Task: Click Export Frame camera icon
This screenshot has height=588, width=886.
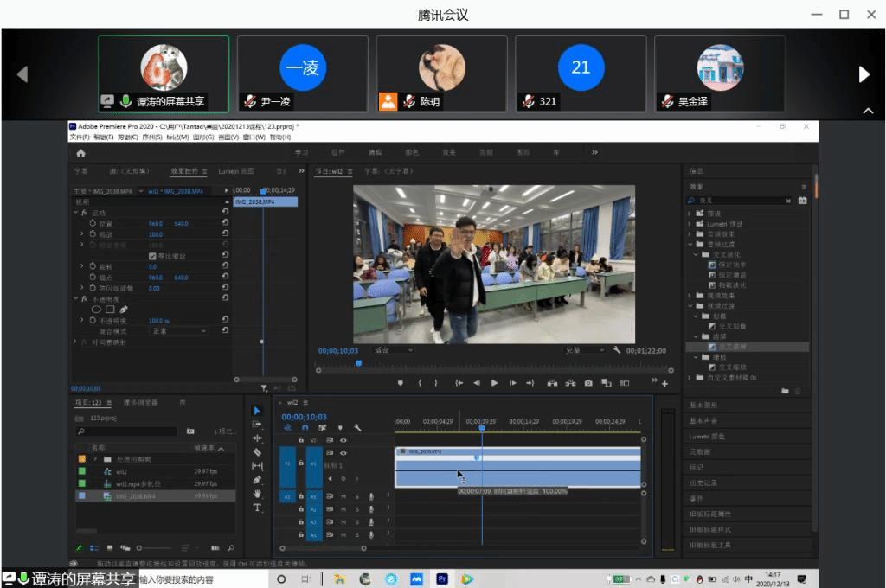Action: coord(588,382)
